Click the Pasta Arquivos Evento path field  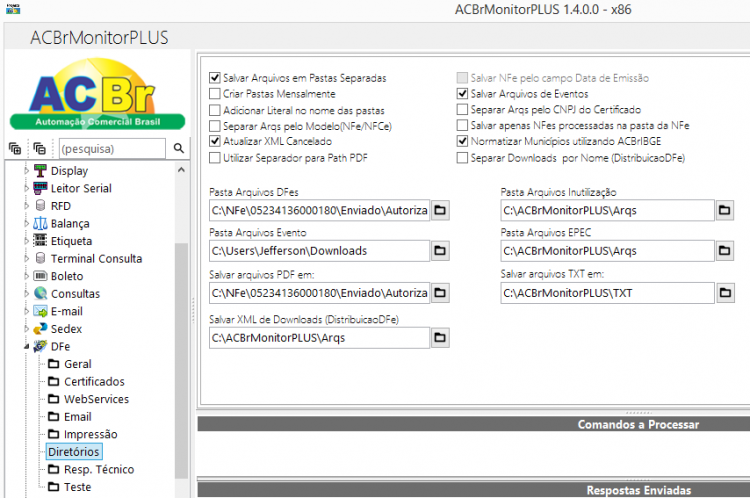click(320, 251)
